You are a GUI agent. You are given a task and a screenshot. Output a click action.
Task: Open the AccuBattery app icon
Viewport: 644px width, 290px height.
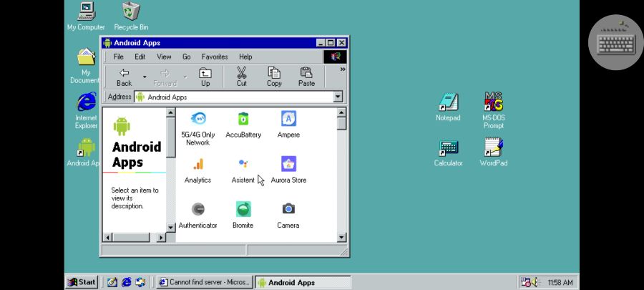[243, 119]
